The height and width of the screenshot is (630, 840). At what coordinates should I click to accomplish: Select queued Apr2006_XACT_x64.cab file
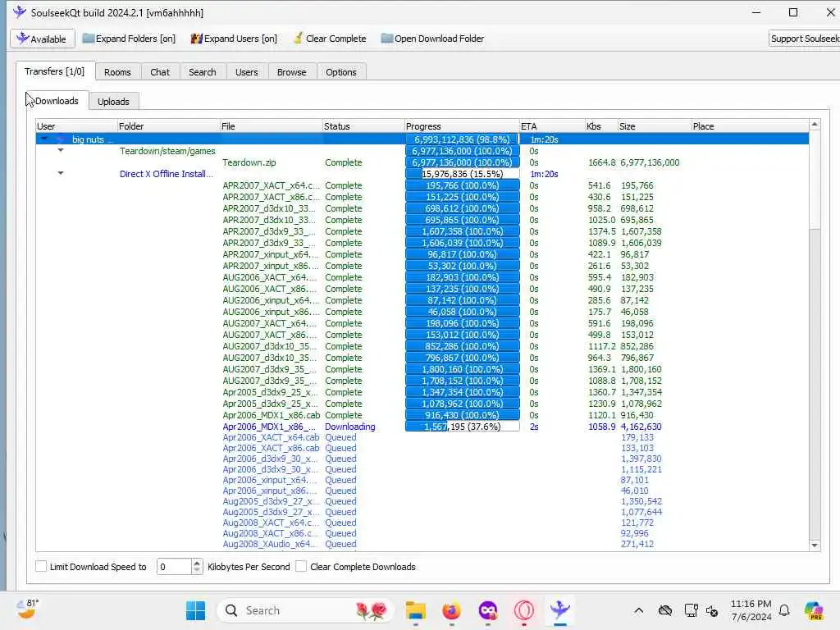422,437
